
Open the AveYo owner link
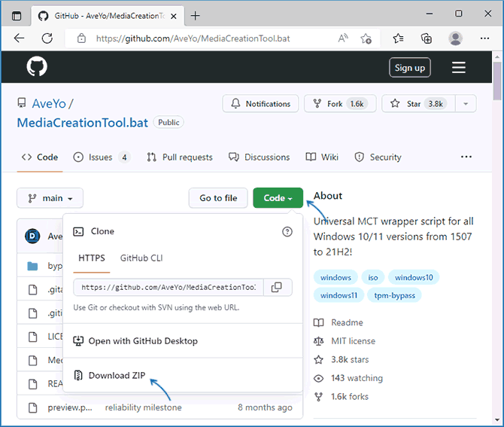(49, 104)
